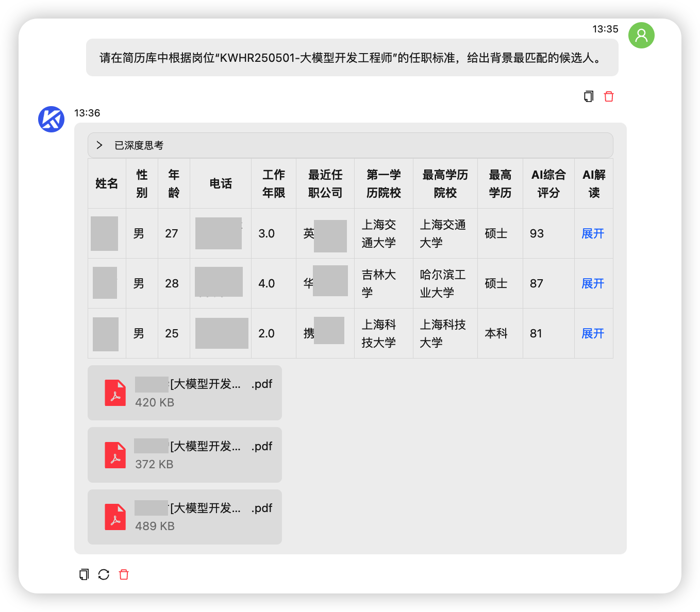The width and height of the screenshot is (700, 612).
Task: Open the 420 KB resume PDF attachment
Action: click(x=204, y=393)
